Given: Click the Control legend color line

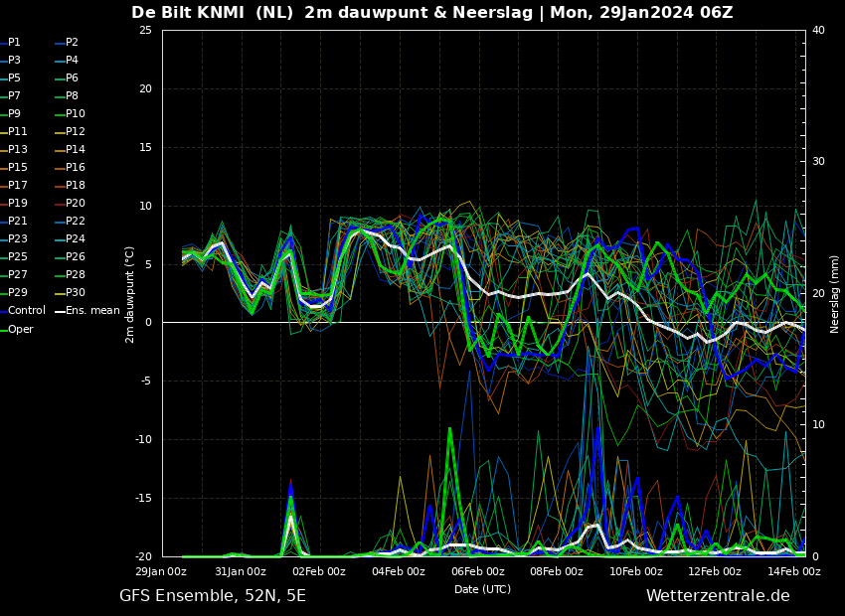Looking at the screenshot, I should tap(3, 311).
